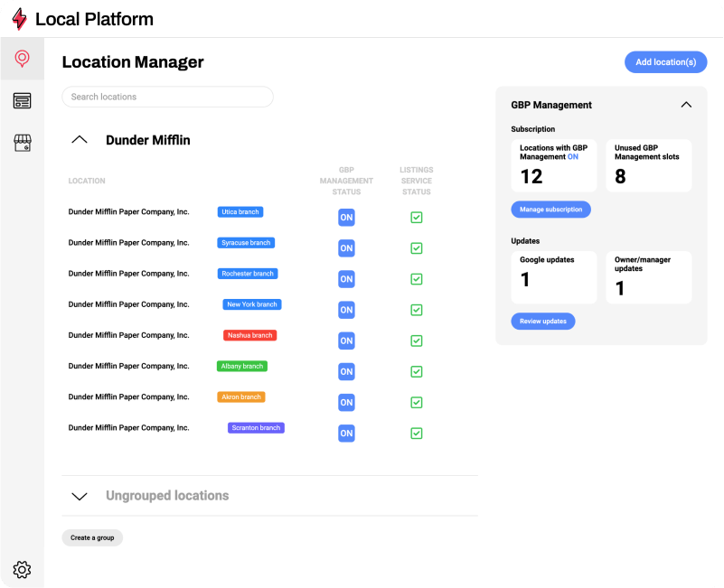Toggle GBP Management ON for New York branch
The width and height of the screenshot is (724, 588).
coord(346,310)
